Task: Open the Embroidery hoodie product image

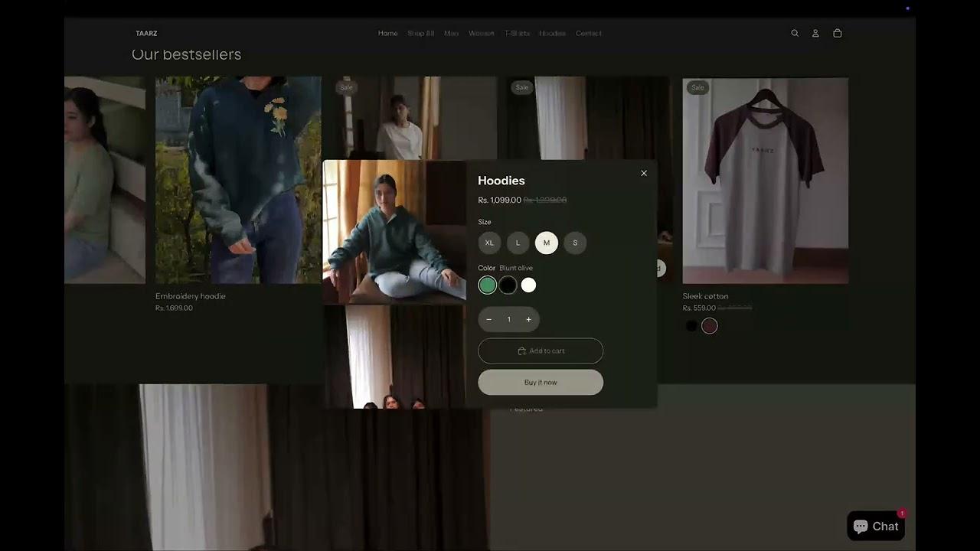Action: pos(238,180)
